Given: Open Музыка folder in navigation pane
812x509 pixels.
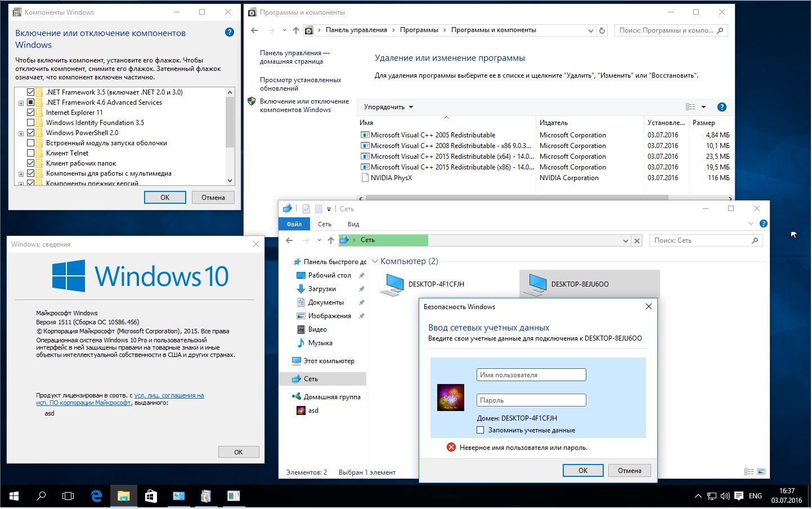Looking at the screenshot, I should [320, 343].
